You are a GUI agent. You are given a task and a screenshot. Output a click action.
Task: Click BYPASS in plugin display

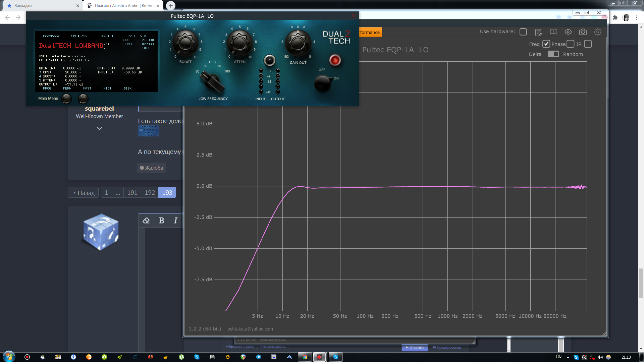148,44
